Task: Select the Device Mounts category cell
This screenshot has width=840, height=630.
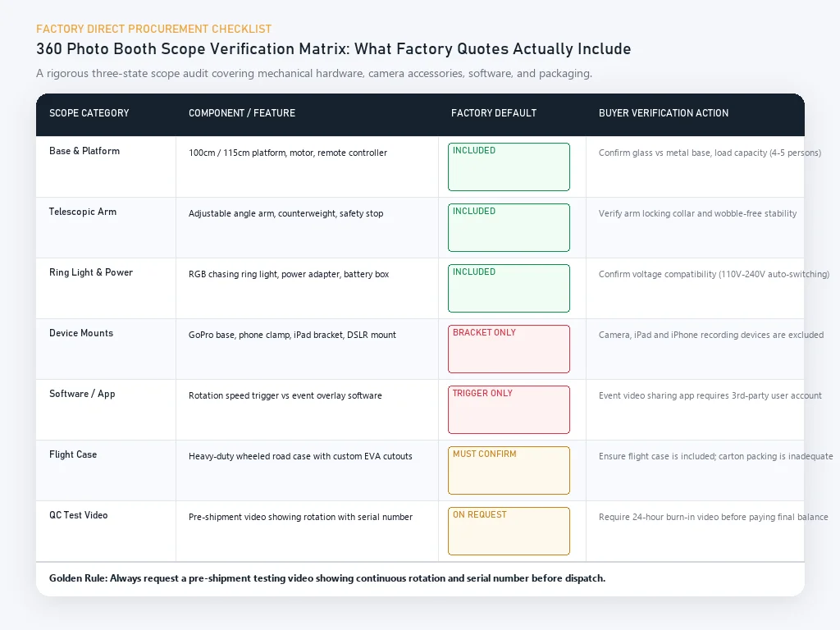Action: click(x=106, y=349)
